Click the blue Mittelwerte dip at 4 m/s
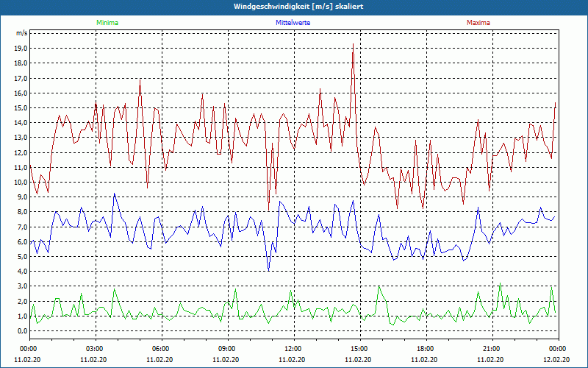Viewport: 588px width, 368px height. point(269,270)
